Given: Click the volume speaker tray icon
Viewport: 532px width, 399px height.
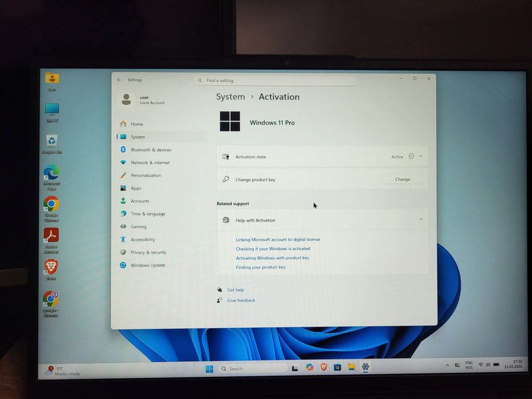Looking at the screenshot, I should click(x=488, y=365).
